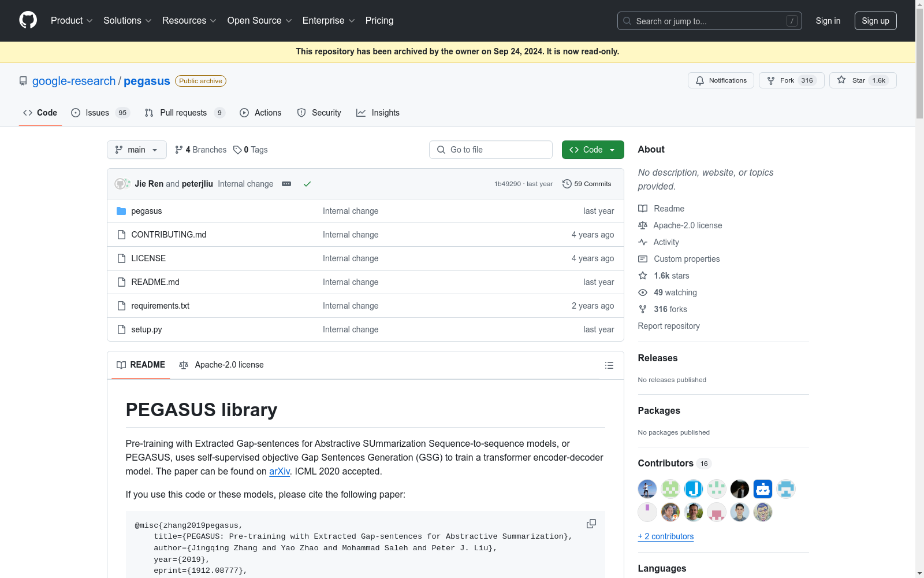
Task: View the commit status check mark
Action: (x=307, y=184)
